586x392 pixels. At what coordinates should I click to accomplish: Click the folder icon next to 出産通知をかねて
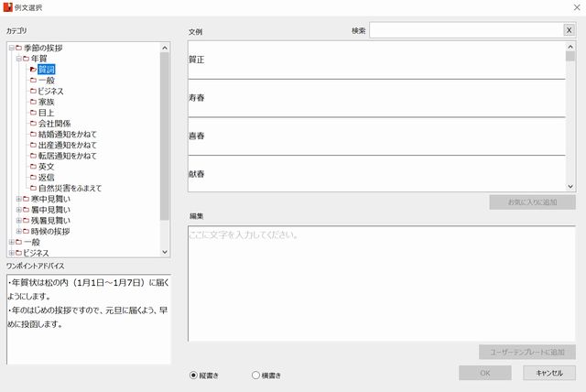33,145
